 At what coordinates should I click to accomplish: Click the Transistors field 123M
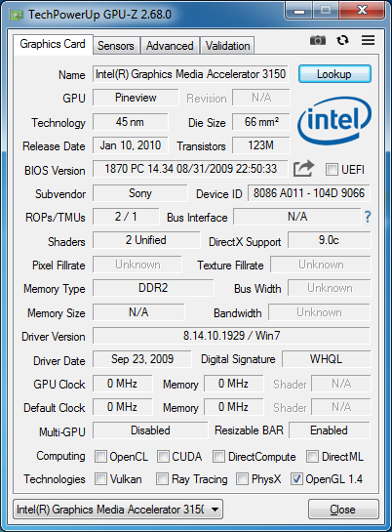(261, 145)
